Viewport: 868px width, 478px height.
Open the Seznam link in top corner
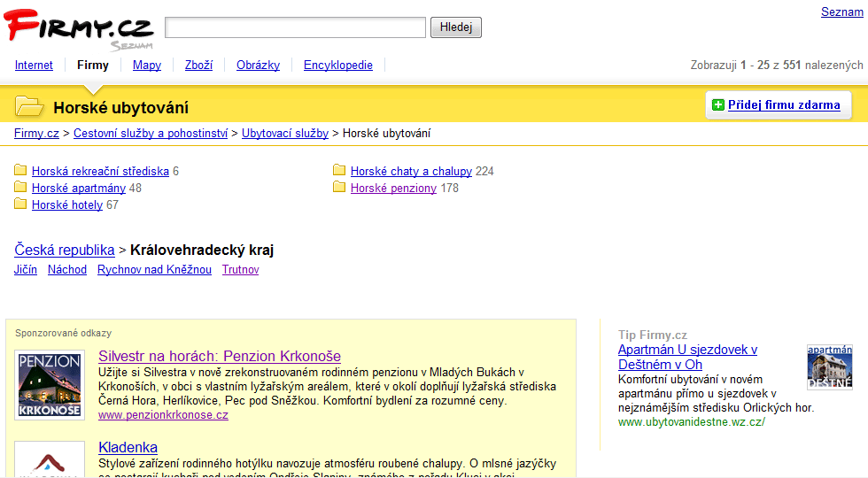click(842, 12)
